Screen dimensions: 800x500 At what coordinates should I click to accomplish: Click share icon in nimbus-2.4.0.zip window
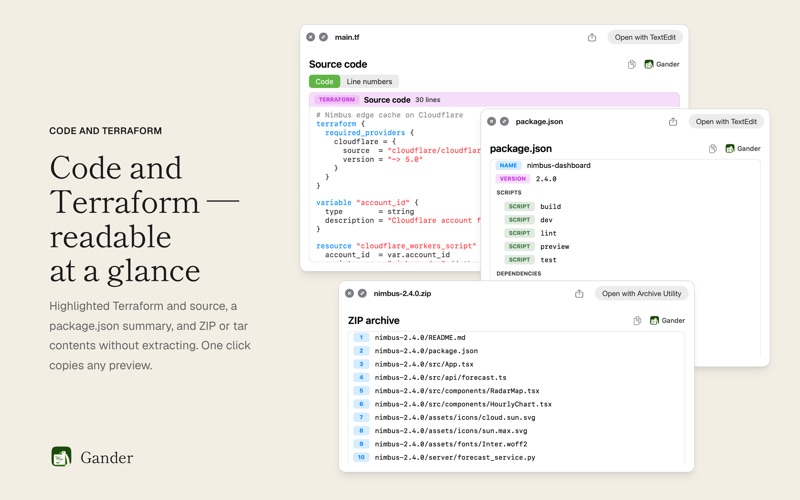click(x=579, y=293)
